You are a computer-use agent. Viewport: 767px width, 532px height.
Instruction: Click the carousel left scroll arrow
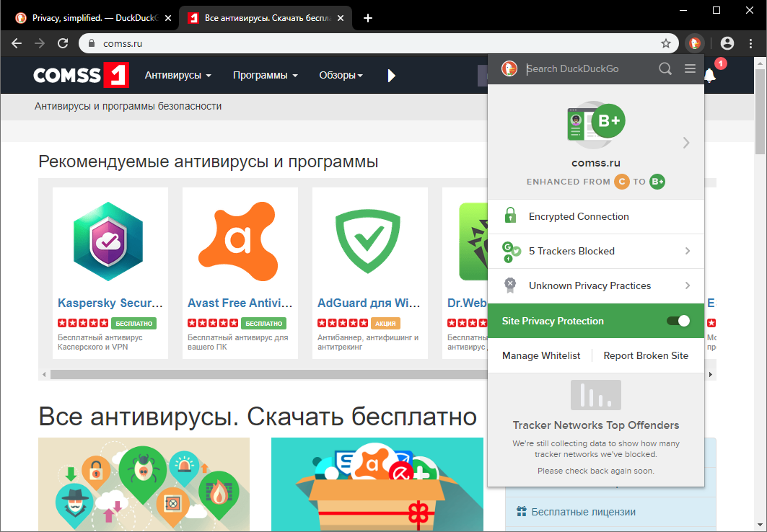point(44,375)
